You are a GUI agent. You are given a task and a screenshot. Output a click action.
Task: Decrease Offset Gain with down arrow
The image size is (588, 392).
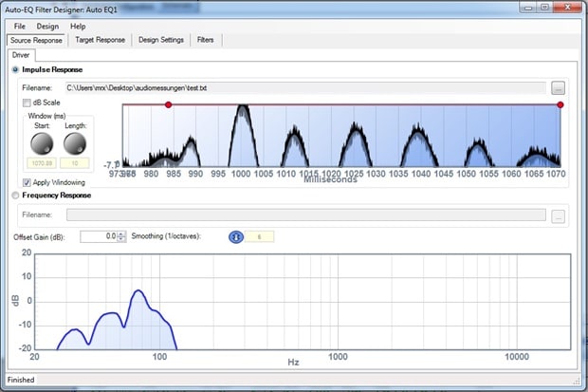[x=121, y=239]
